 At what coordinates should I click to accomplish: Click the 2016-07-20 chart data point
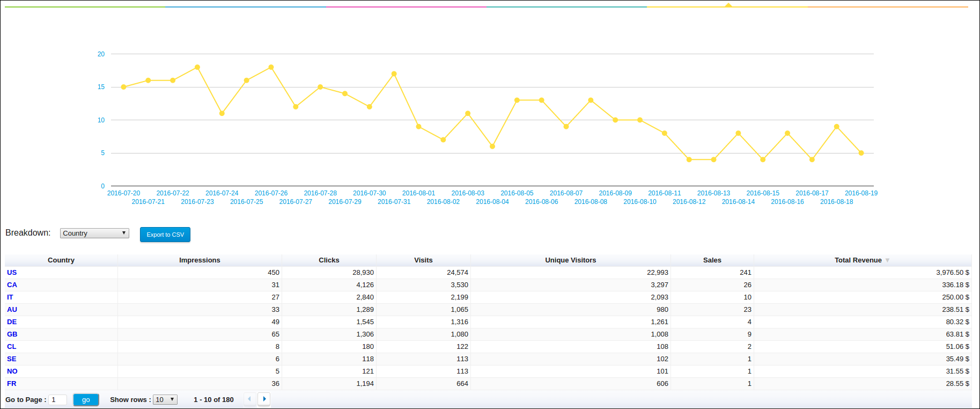click(x=123, y=87)
